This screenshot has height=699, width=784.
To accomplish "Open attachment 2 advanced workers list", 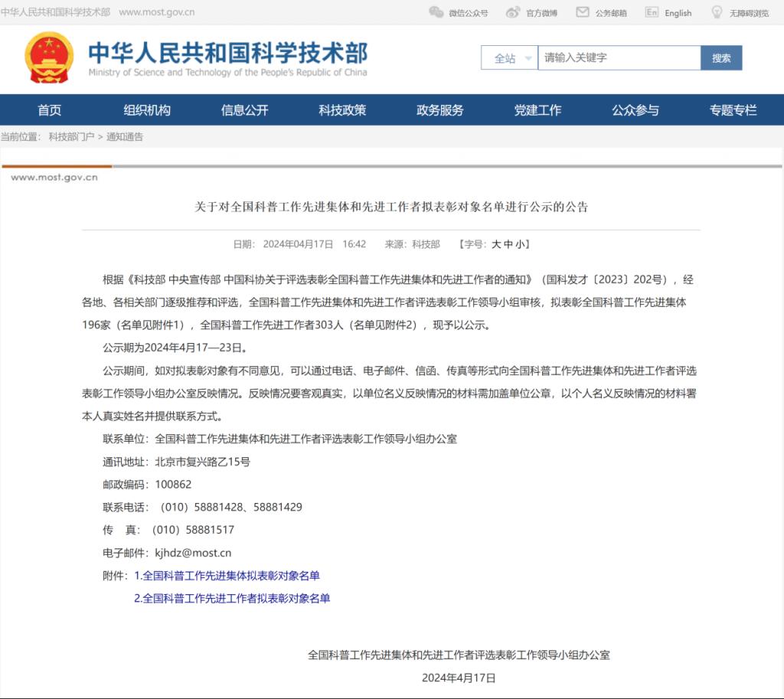I will (232, 599).
